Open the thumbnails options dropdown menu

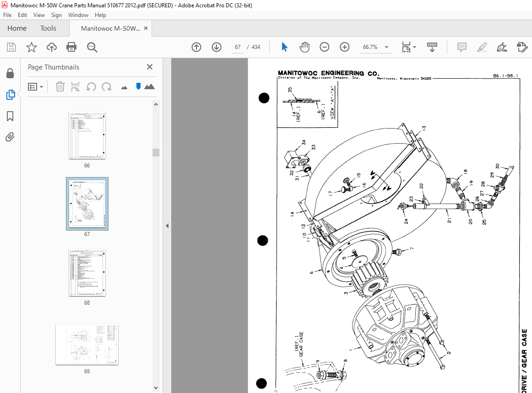point(35,87)
